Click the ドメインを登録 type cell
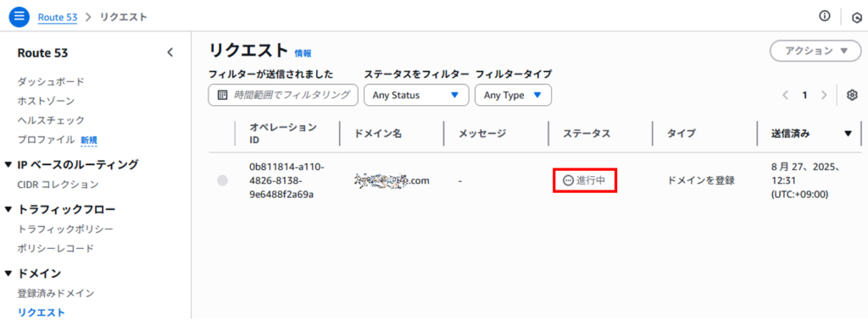The image size is (868, 320). (x=701, y=180)
